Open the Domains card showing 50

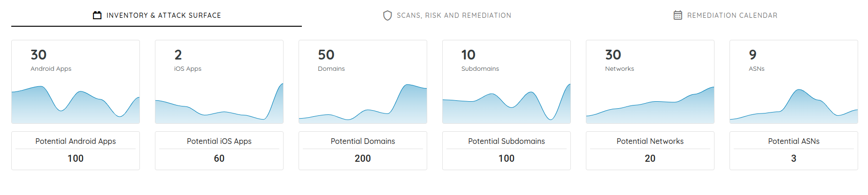coord(363,82)
